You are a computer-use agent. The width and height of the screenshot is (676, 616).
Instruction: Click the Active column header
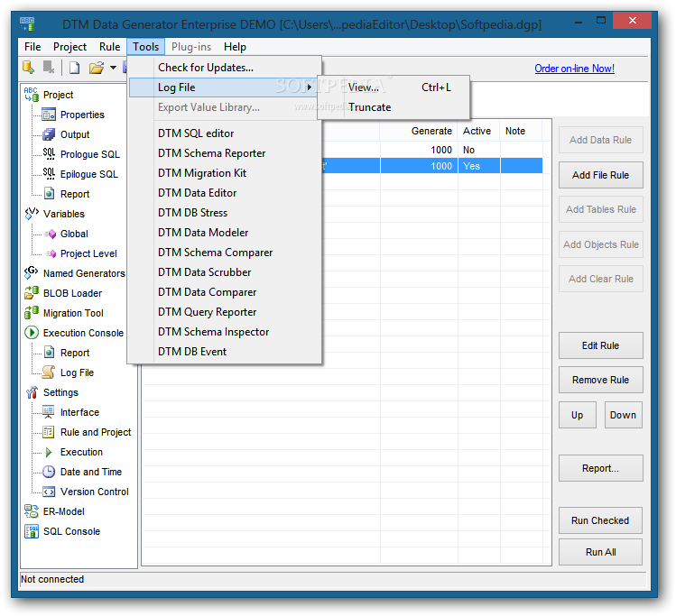(478, 131)
